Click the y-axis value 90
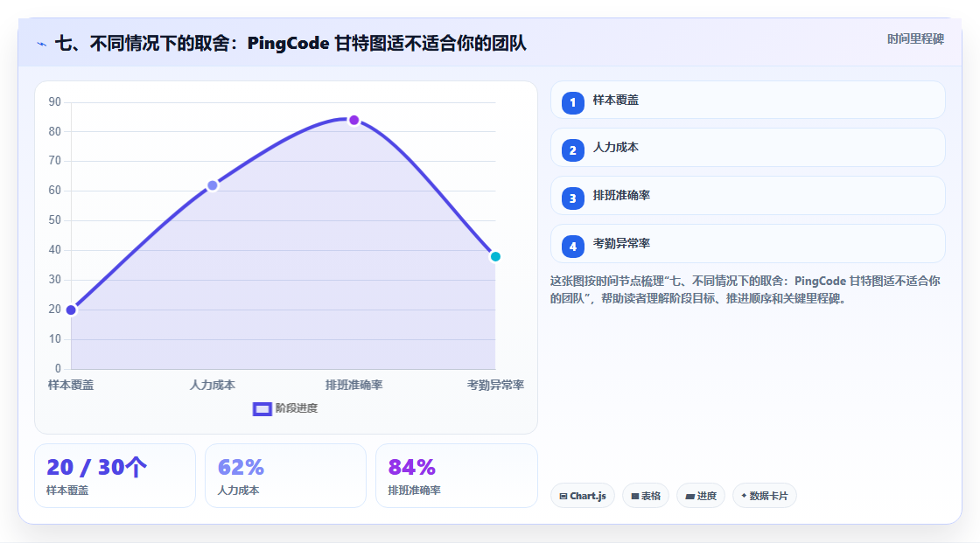Screen dimensions: 980x543 tap(55, 101)
